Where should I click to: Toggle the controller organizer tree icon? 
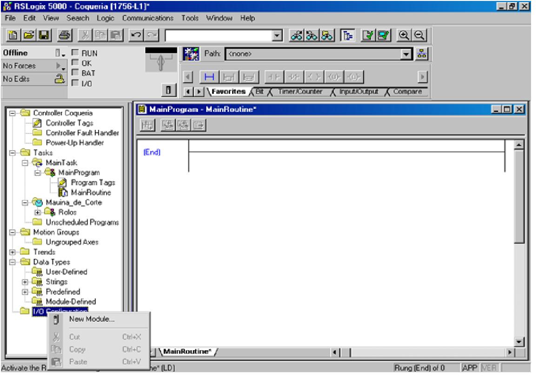[x=347, y=35]
